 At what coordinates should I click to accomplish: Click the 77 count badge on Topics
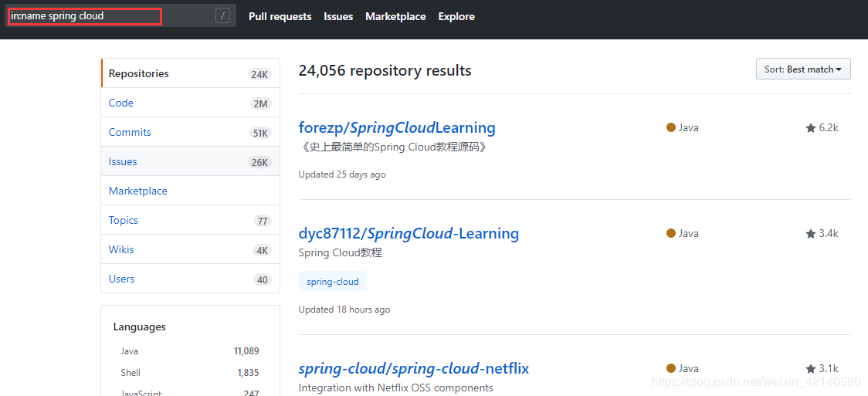[263, 222]
